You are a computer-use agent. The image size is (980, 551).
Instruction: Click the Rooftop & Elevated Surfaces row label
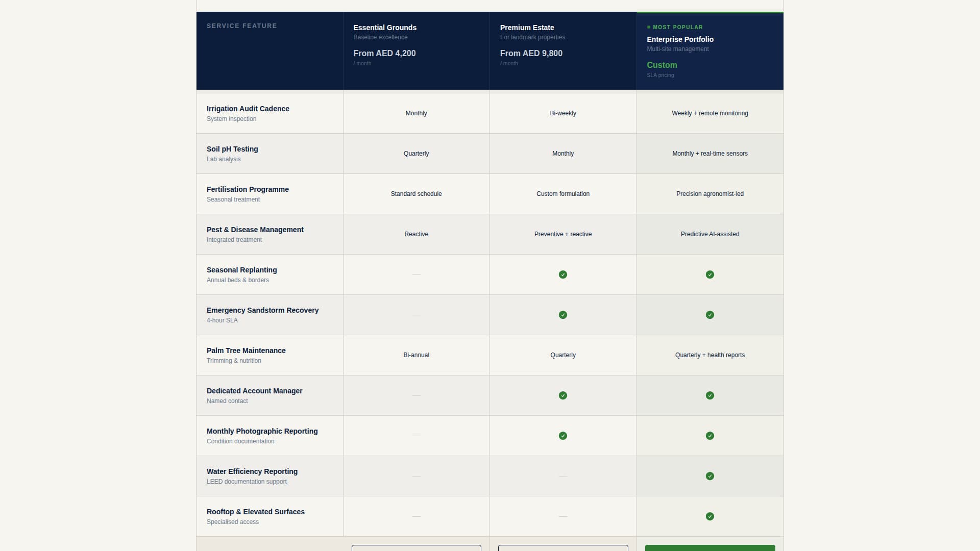click(x=256, y=512)
